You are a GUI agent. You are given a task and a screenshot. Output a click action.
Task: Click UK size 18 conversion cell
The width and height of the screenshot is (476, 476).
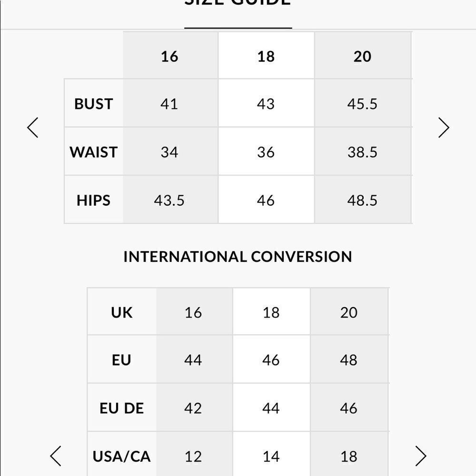pyautogui.click(x=271, y=312)
